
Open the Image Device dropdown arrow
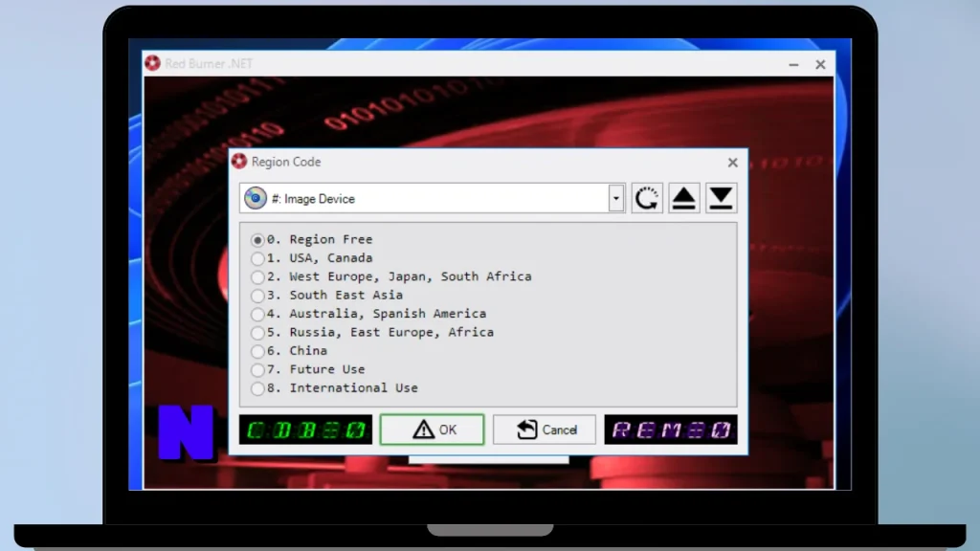point(616,199)
